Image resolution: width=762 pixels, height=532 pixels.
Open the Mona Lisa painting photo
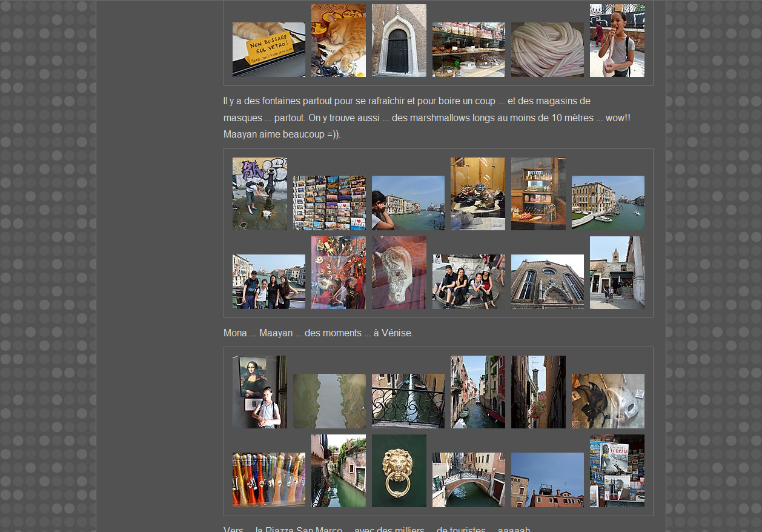click(259, 392)
